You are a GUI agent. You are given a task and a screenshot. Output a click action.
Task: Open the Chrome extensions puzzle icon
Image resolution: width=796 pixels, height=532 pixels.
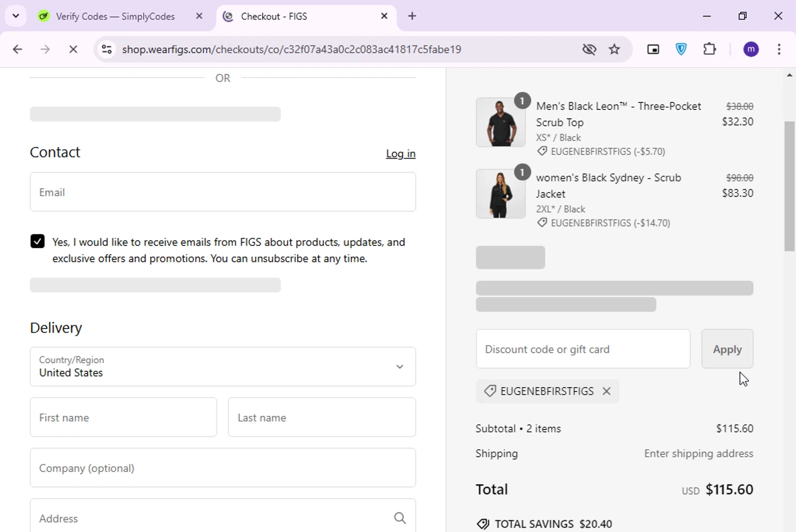click(710, 49)
